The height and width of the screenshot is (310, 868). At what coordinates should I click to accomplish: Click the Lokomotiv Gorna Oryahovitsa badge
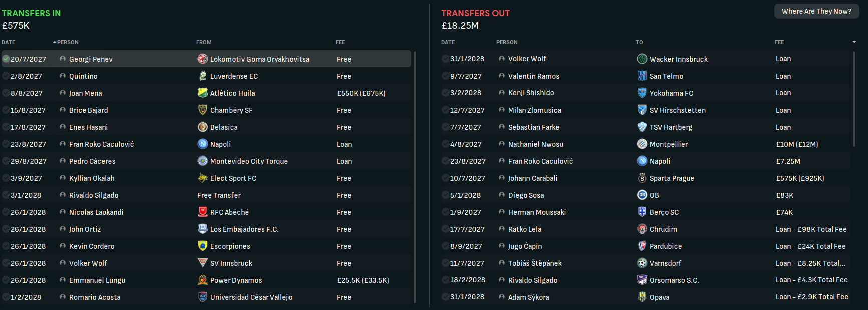pos(203,59)
